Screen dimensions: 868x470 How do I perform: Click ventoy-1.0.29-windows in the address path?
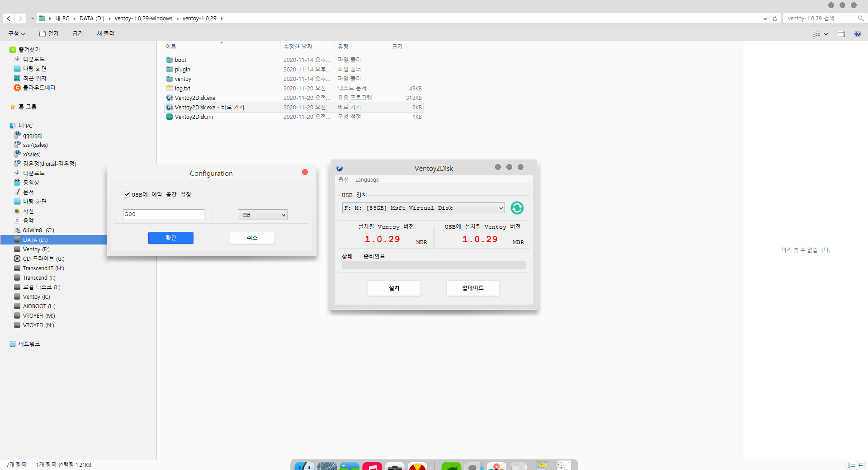[143, 19]
